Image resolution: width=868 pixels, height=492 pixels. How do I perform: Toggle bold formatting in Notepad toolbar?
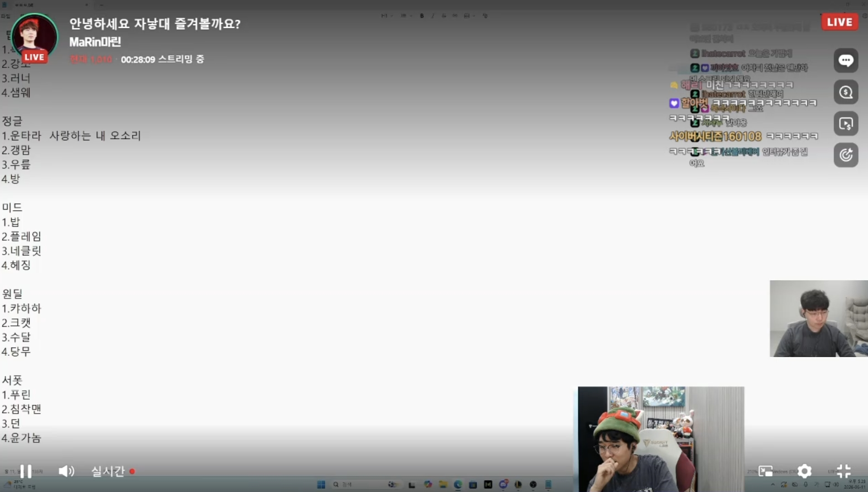click(422, 15)
